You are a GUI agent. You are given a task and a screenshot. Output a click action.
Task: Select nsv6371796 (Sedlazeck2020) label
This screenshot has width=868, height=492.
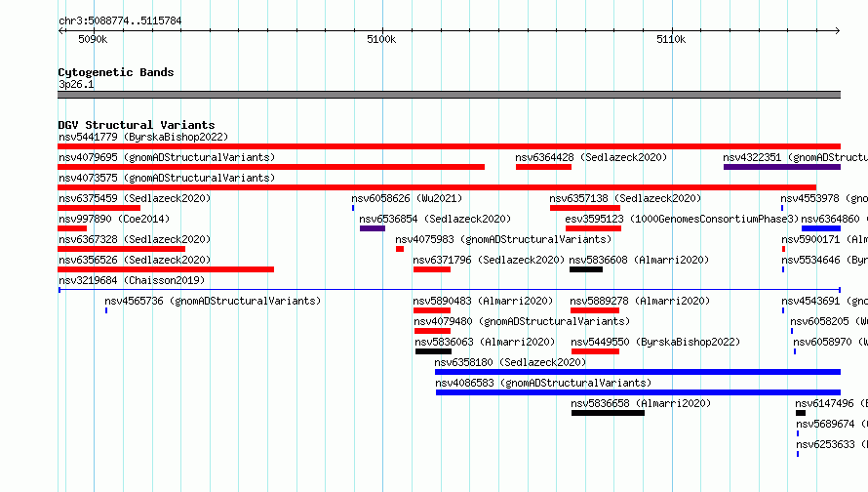489,260
